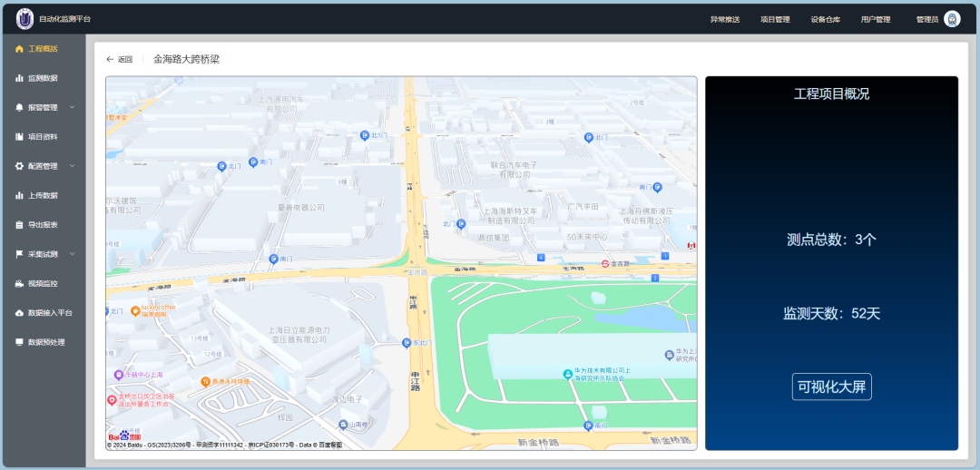Click the 5G未来中心 map label
The width and height of the screenshot is (980, 470).
(x=587, y=237)
